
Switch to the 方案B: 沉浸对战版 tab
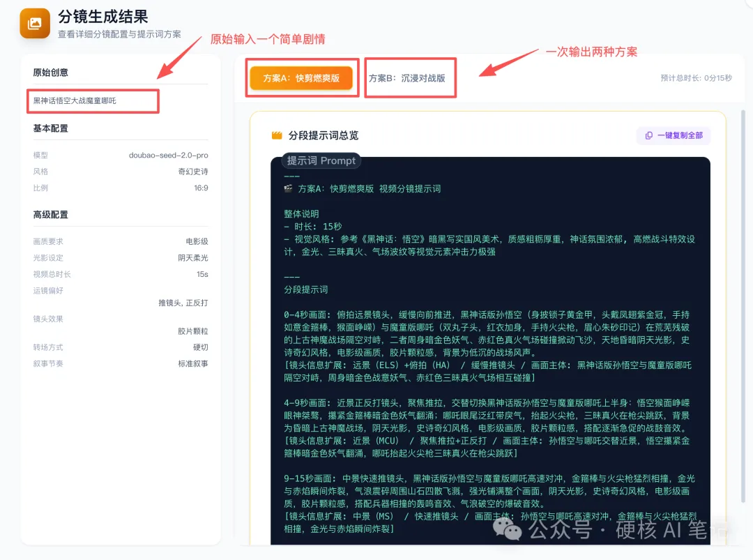tap(410, 77)
